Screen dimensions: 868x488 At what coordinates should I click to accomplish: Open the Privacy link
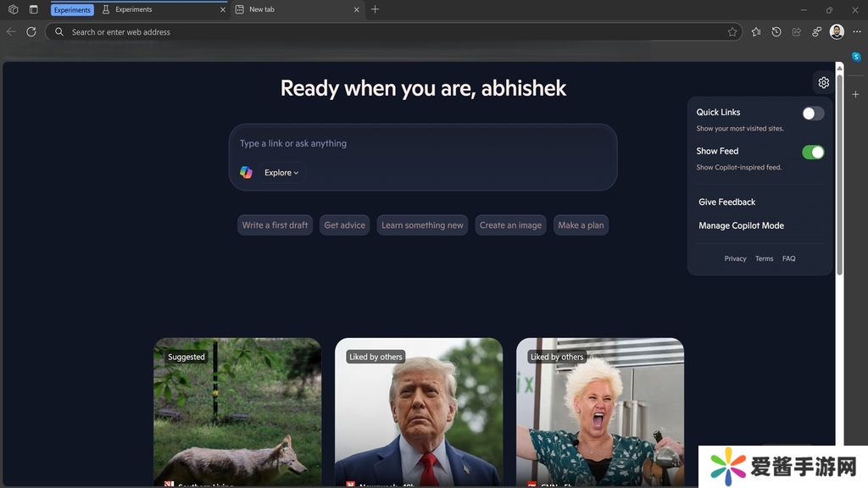tap(735, 258)
